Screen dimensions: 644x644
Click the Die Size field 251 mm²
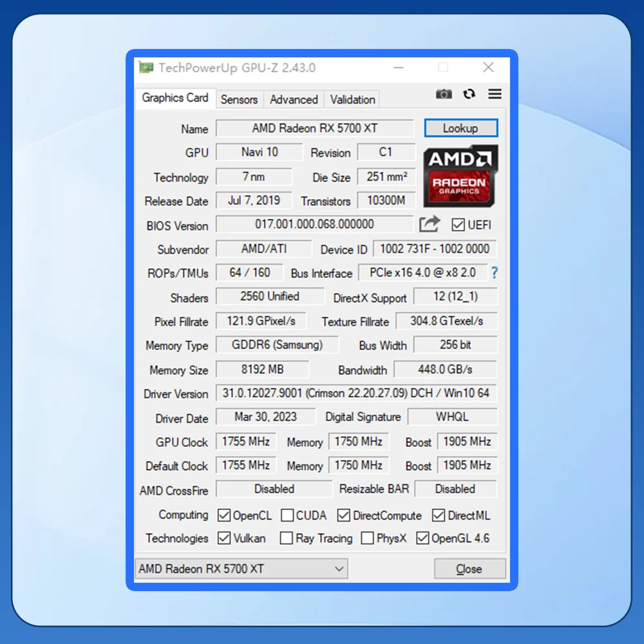[x=386, y=176]
